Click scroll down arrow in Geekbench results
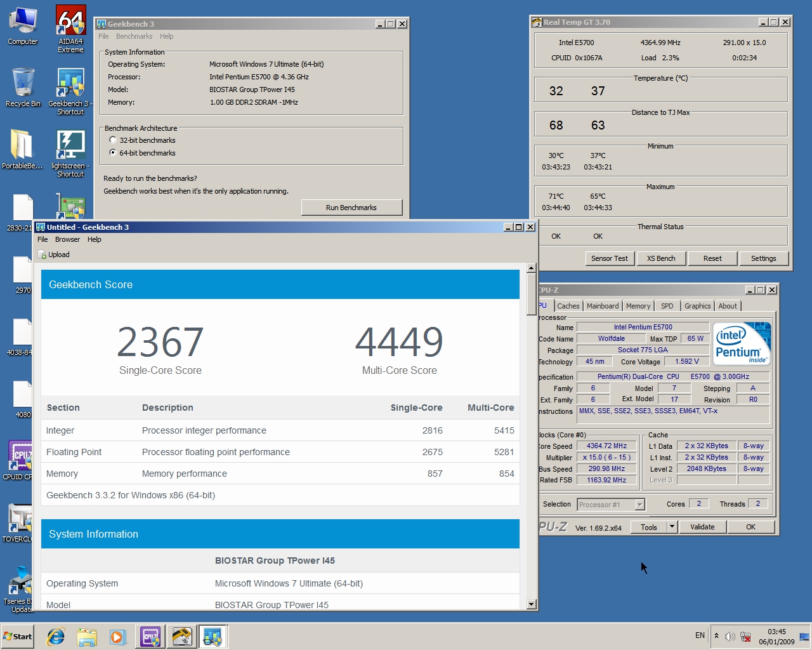Screen dimensions: 812x650 pos(532,605)
